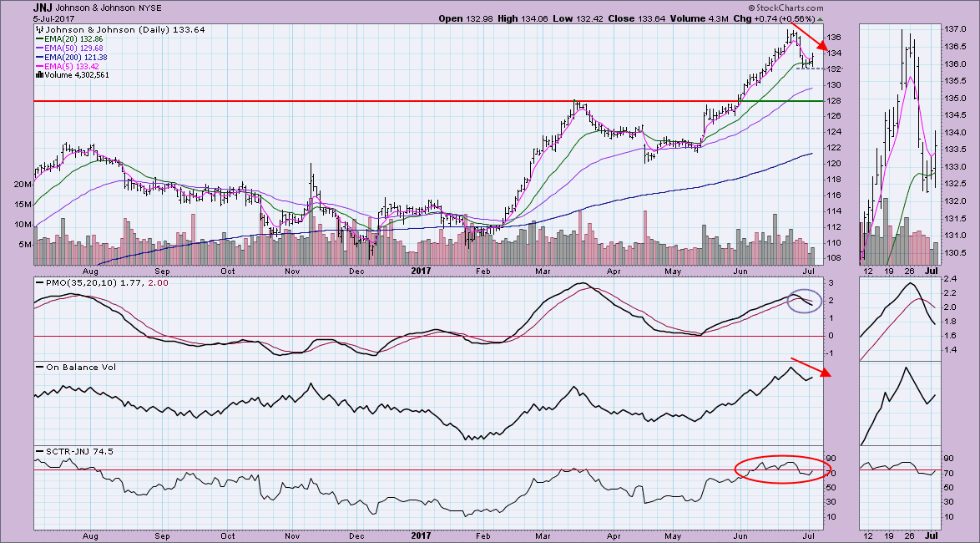Click the 5-Jul-2017 date label
Image resolution: width=980 pixels, height=543 pixels.
(x=54, y=18)
